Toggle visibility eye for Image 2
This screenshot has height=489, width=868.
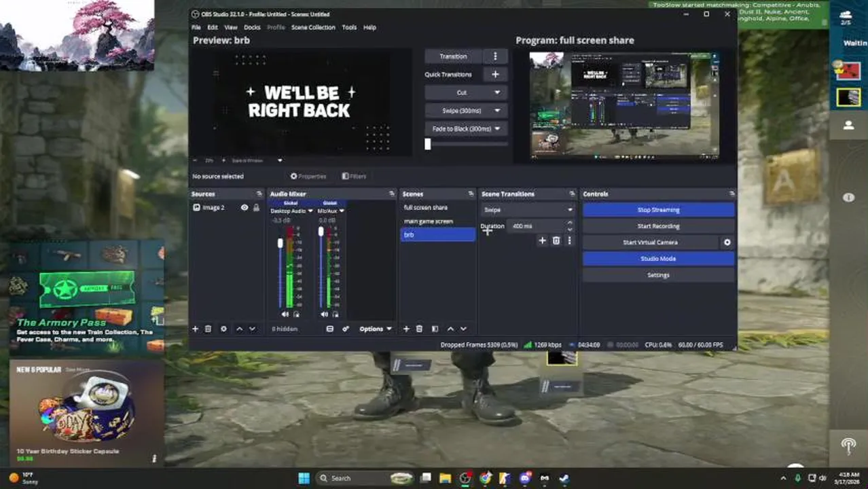(x=245, y=207)
